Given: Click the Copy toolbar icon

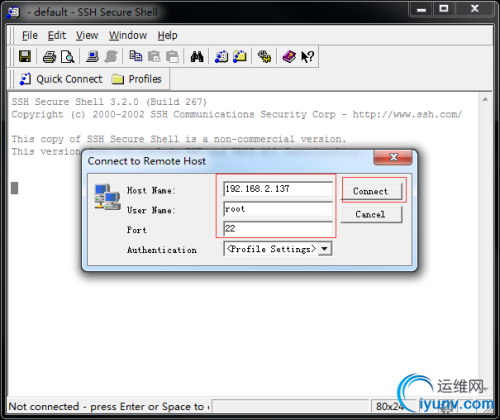Looking at the screenshot, I should [x=135, y=56].
